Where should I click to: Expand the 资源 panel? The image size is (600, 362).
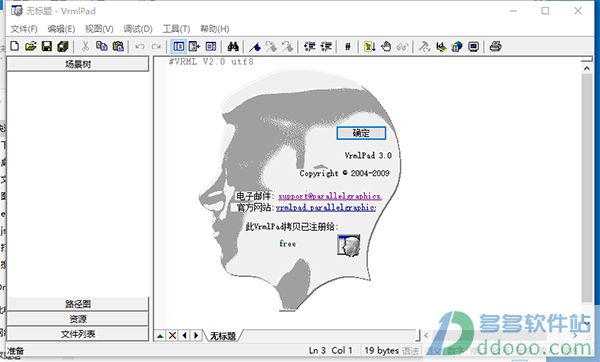point(78,319)
